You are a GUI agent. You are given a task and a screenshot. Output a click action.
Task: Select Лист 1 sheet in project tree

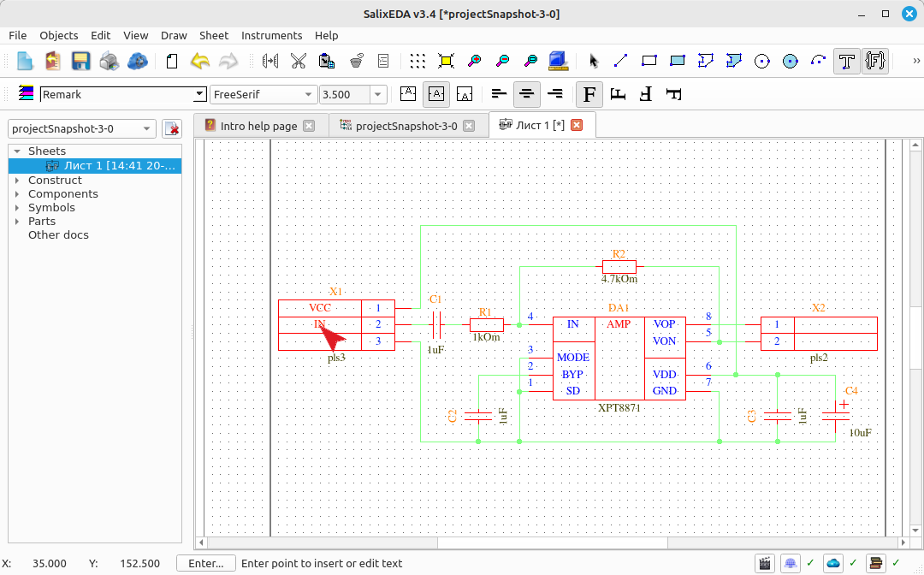[x=95, y=165]
